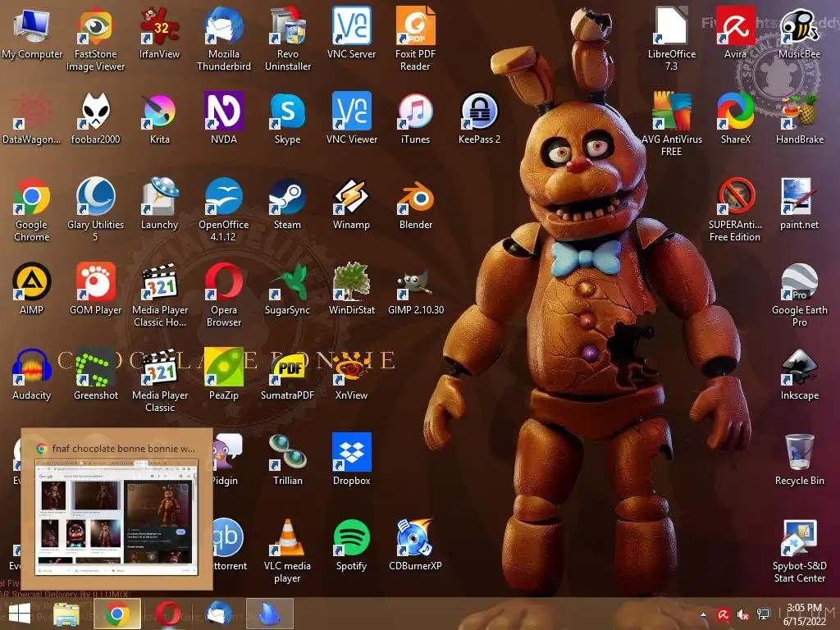
Task: Launch Opera Browser desktop shortcut
Action: [x=223, y=295]
